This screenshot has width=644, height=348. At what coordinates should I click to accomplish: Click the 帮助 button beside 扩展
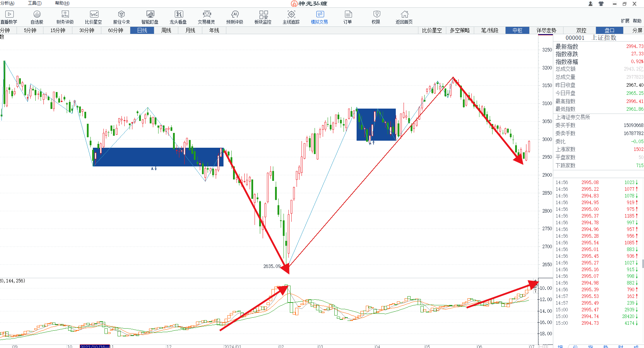637,21
